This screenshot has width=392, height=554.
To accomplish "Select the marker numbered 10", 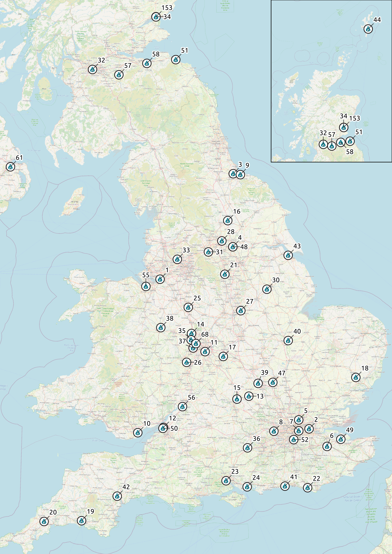I will [x=138, y=433].
